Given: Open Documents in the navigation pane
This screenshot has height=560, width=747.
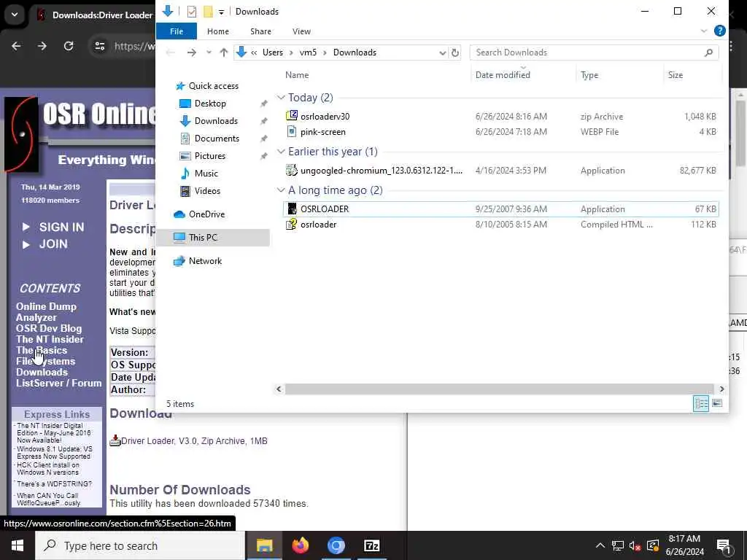Looking at the screenshot, I should click(216, 139).
